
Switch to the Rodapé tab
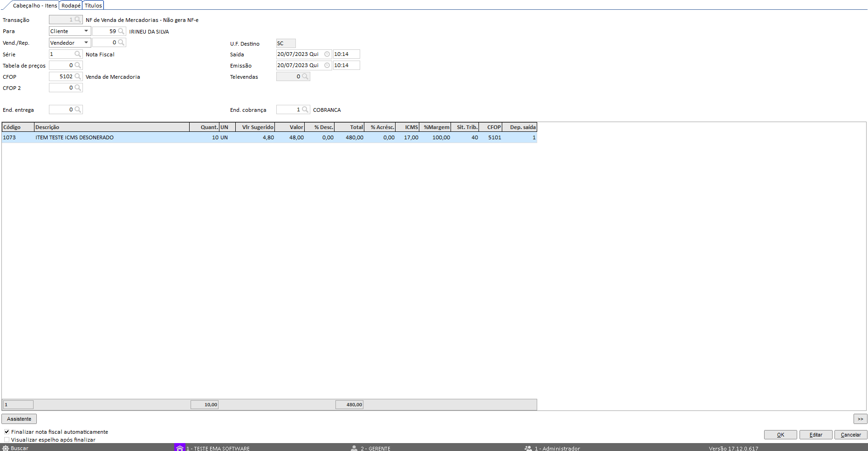pyautogui.click(x=71, y=6)
